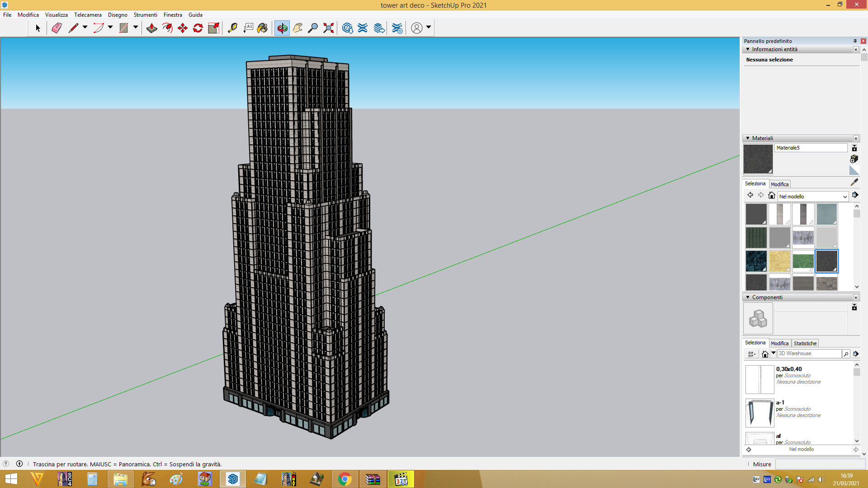
Task: Choose the Tape Measure tool
Action: pos(232,28)
